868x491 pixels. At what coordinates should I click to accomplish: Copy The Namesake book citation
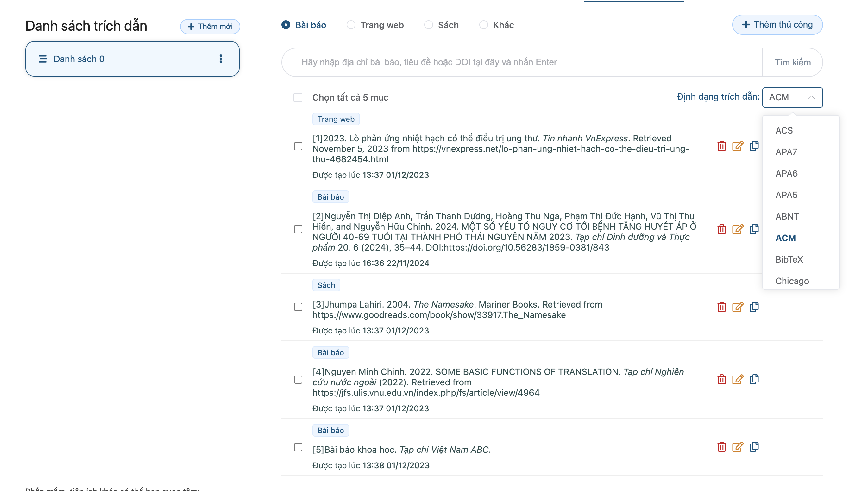click(754, 307)
